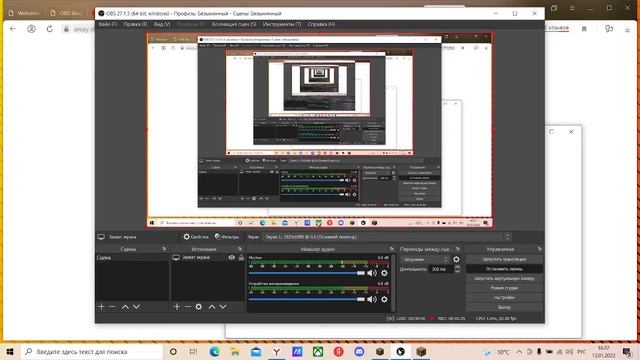Open Фильтры for the selected source

(227, 237)
